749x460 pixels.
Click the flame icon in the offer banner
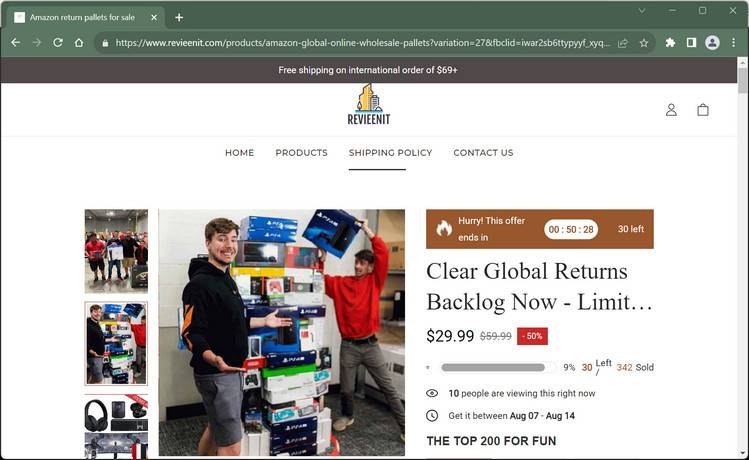pyautogui.click(x=444, y=229)
